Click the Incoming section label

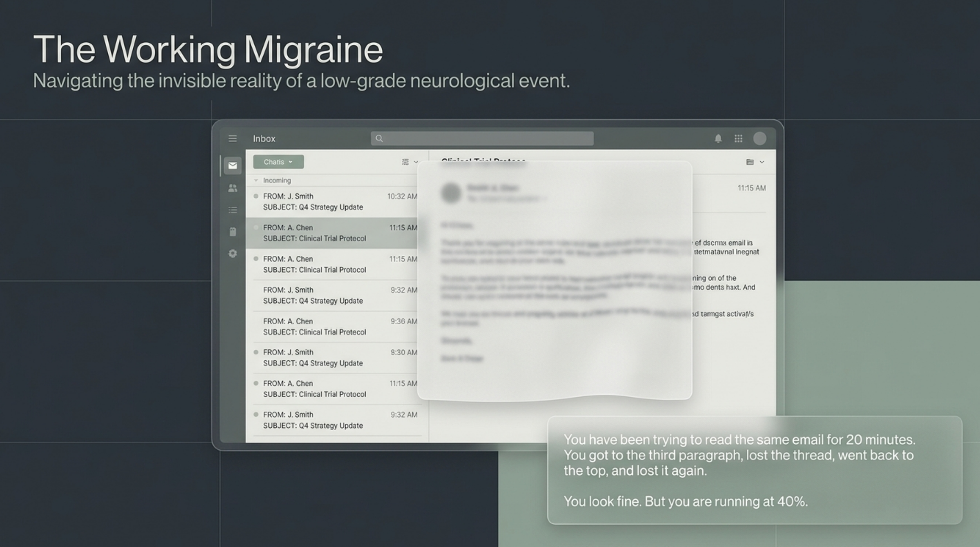277,180
